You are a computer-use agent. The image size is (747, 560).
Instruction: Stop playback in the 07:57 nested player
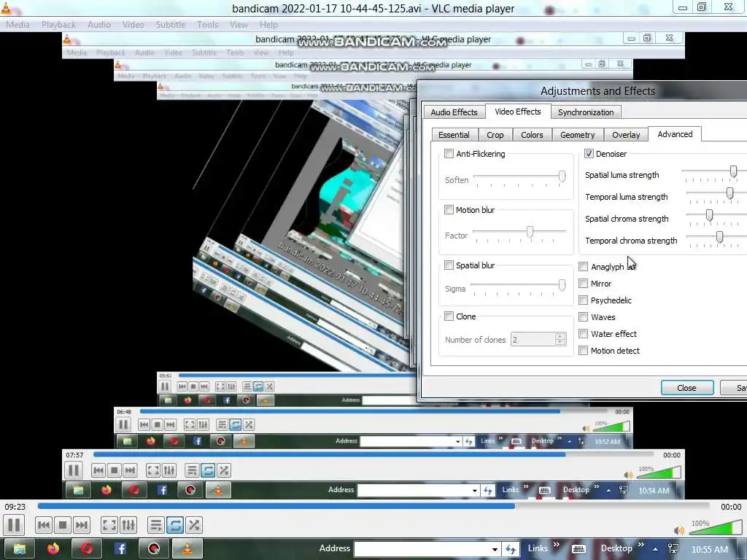114,470
